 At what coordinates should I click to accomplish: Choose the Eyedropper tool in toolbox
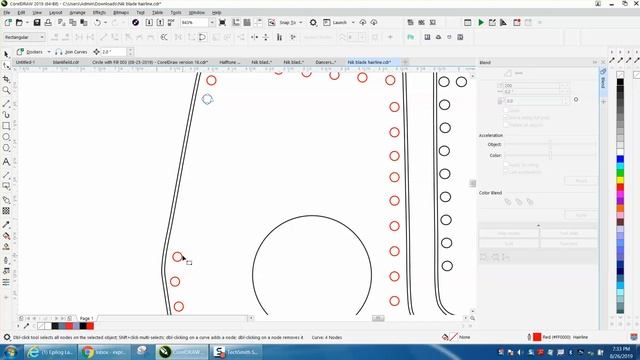6,224
